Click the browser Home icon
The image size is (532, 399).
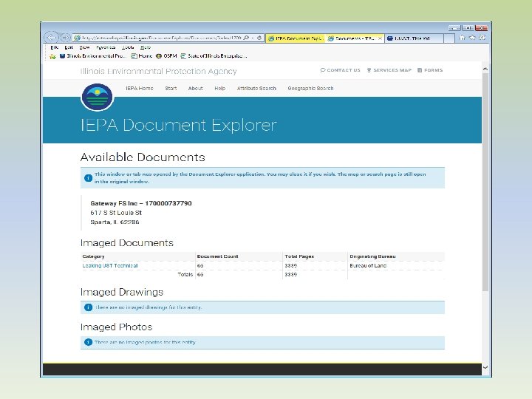[462, 38]
